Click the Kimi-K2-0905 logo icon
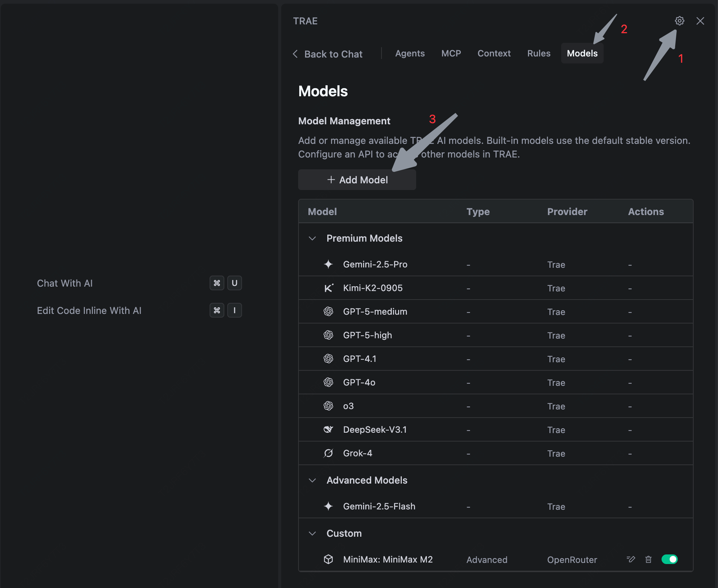The width and height of the screenshot is (718, 588). tap(328, 288)
